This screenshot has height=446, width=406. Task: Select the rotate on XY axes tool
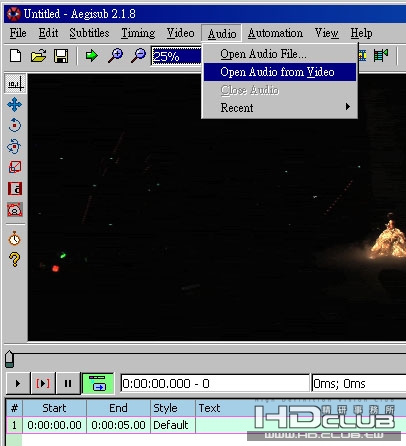click(15, 146)
